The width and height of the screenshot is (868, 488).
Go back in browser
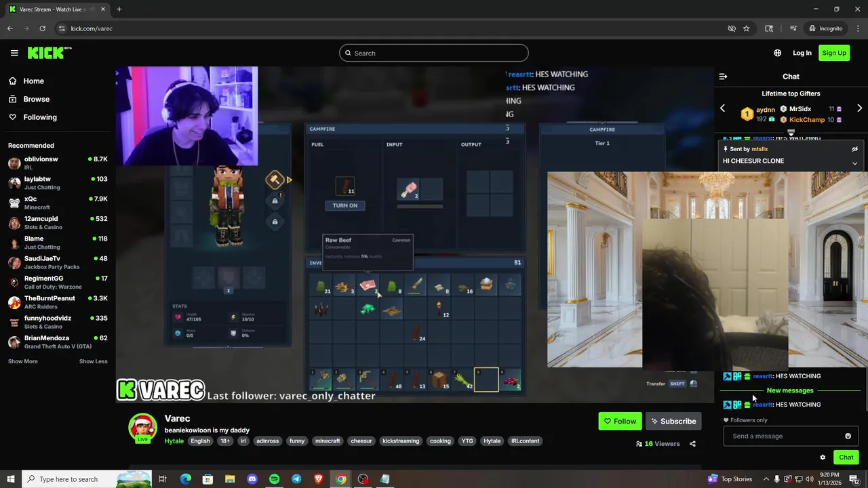[9, 28]
